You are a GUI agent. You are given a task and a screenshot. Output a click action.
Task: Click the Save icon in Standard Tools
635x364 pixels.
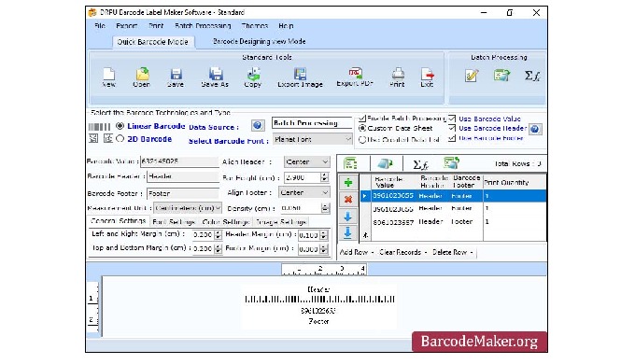click(176, 75)
